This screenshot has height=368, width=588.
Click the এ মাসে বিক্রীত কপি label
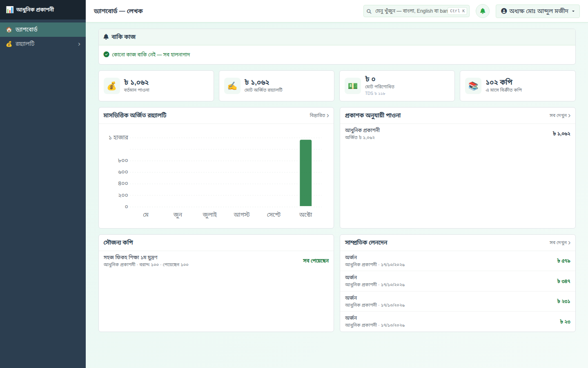pos(504,90)
